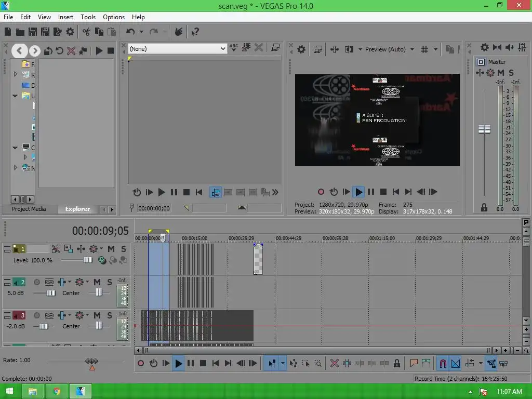Go to start in trimmer transport
Image resolution: width=532 pixels, height=399 pixels.
tap(199, 193)
